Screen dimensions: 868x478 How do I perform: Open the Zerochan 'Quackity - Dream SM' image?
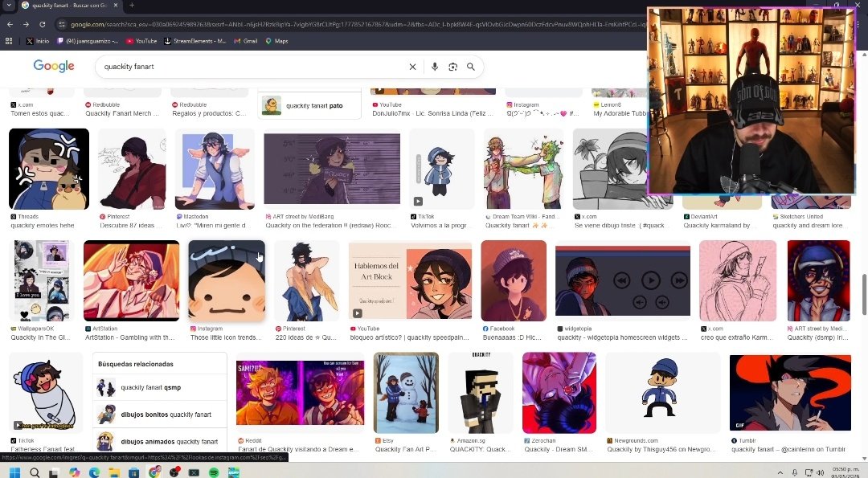[x=559, y=392]
